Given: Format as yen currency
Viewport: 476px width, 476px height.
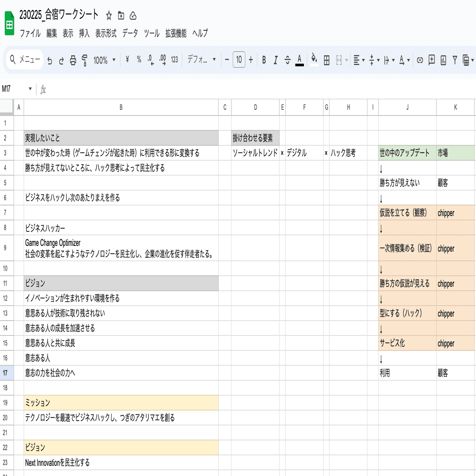Looking at the screenshot, I should coord(127,60).
